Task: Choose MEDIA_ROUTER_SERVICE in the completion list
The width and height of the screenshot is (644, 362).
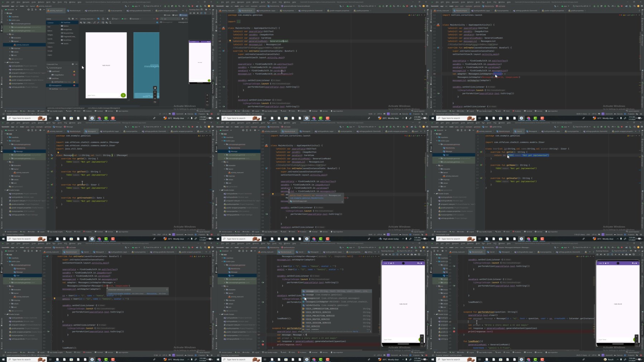Action: pos(336,319)
